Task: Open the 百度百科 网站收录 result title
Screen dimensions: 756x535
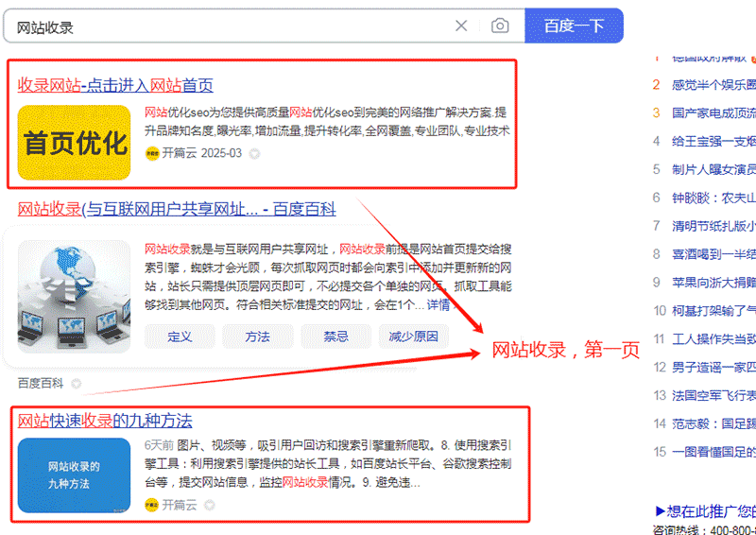Action: tap(177, 210)
